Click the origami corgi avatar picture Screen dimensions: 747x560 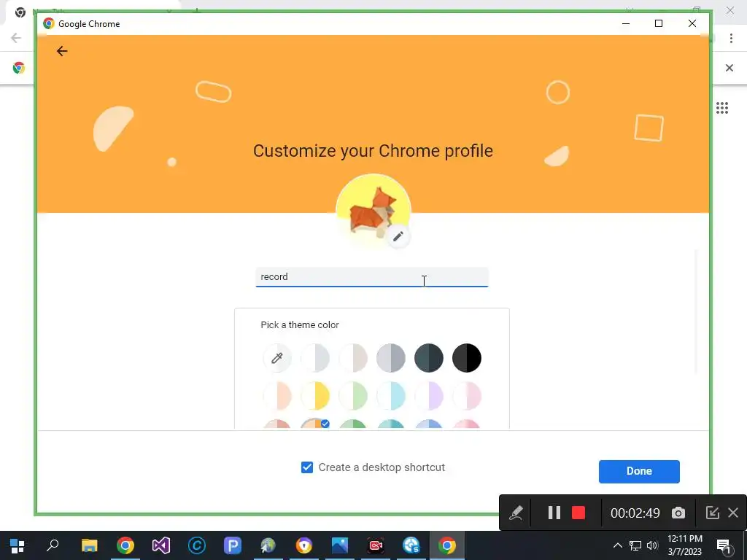coord(373,211)
